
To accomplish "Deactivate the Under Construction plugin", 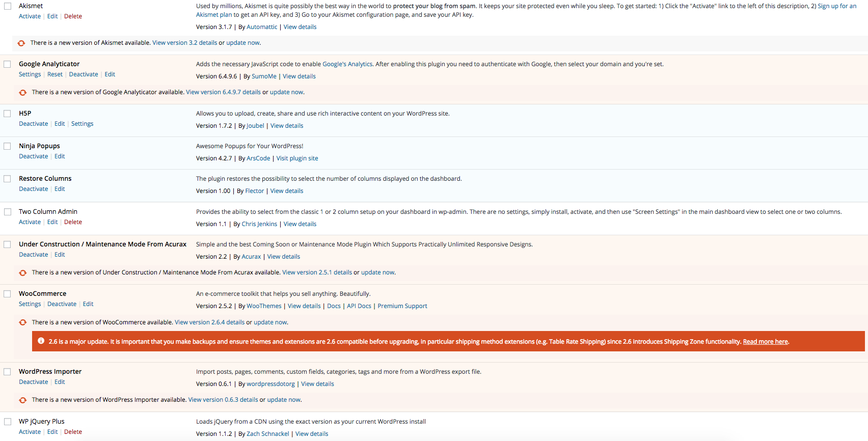I will pos(33,255).
